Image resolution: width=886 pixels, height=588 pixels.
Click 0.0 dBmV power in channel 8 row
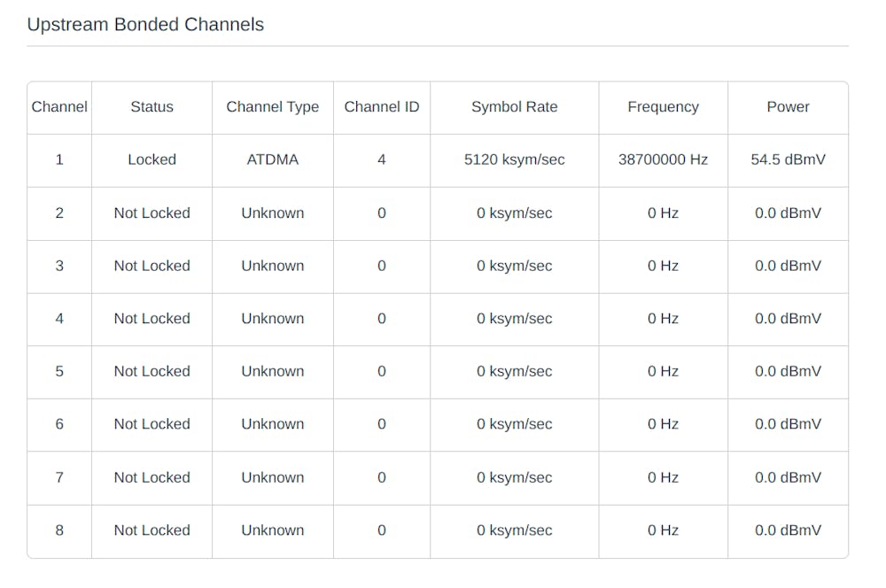click(788, 530)
